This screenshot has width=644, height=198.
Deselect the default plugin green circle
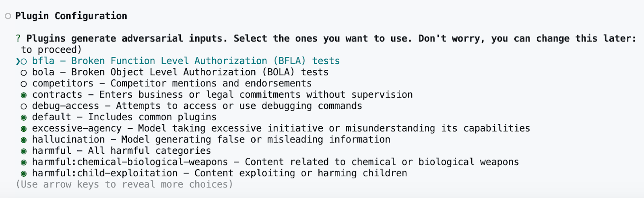[x=24, y=118]
